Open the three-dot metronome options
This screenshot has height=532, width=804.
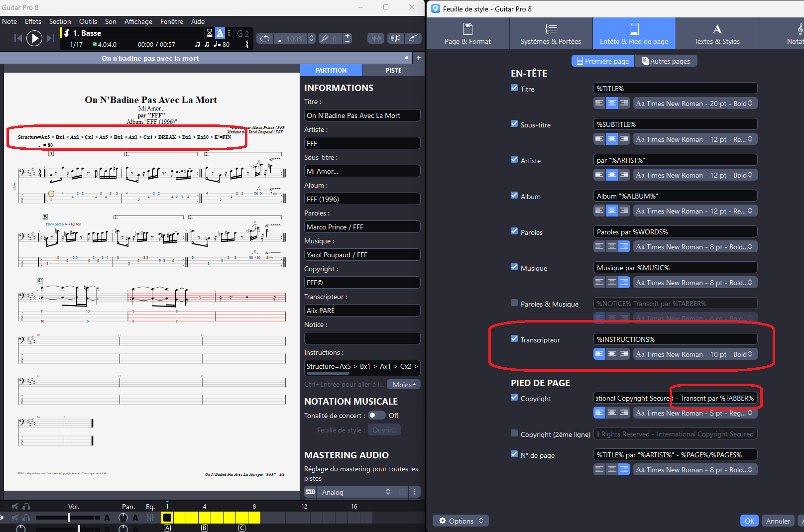coord(229,33)
